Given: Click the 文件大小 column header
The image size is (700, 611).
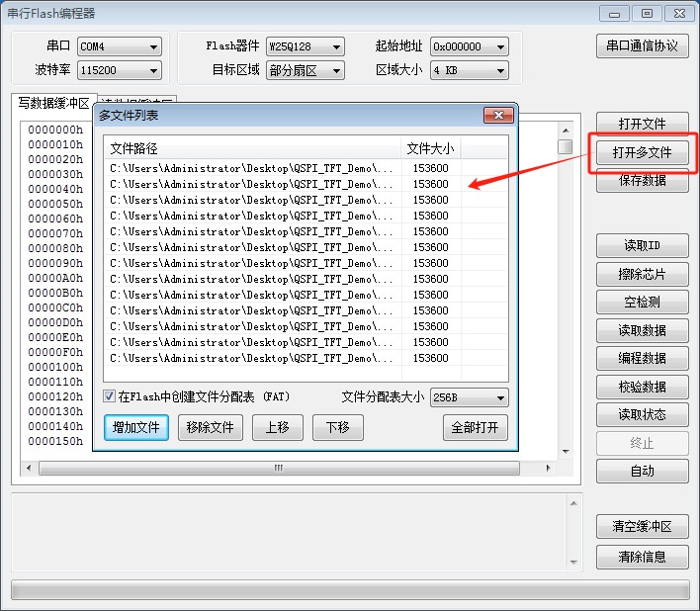Looking at the screenshot, I should pos(431,148).
